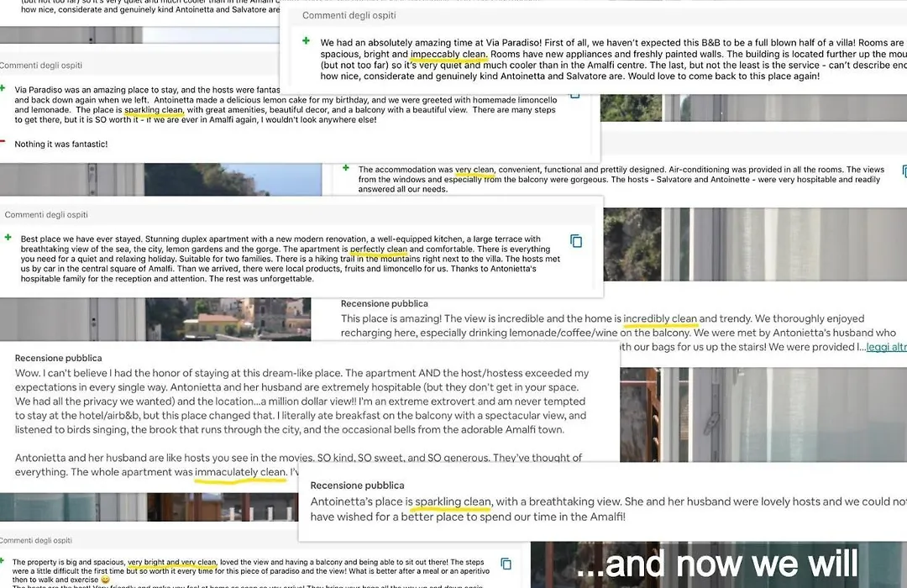The image size is (907, 588).
Task: Click underlined 'very bright and very clean' text
Action: coord(172,562)
